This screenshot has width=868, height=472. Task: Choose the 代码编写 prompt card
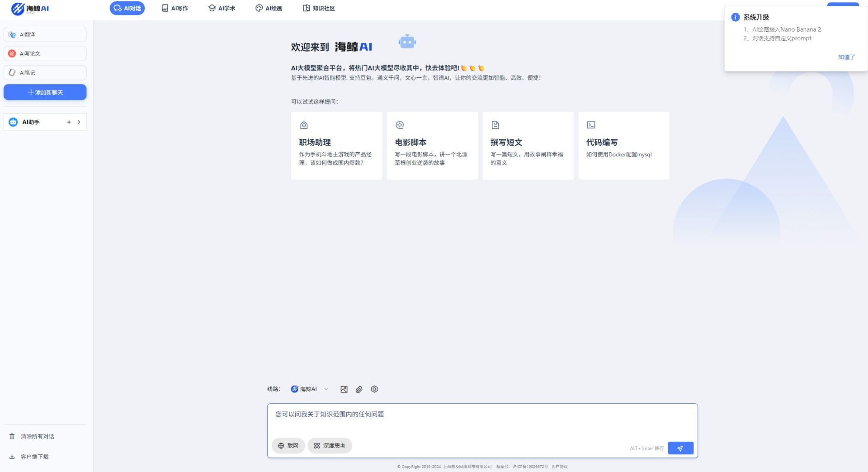pos(623,146)
